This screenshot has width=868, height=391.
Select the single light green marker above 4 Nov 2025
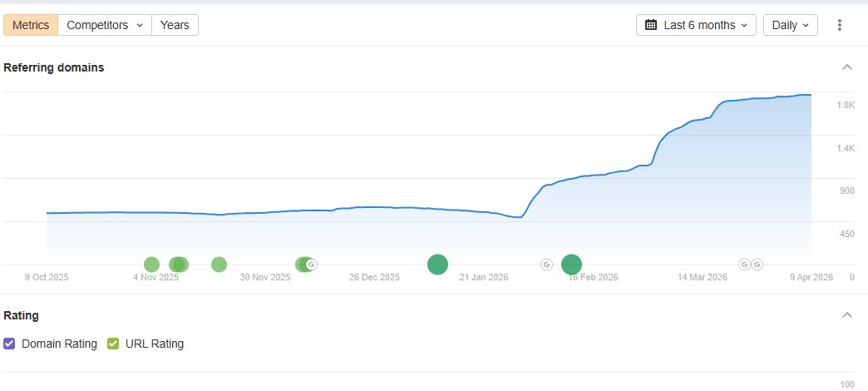(151, 265)
